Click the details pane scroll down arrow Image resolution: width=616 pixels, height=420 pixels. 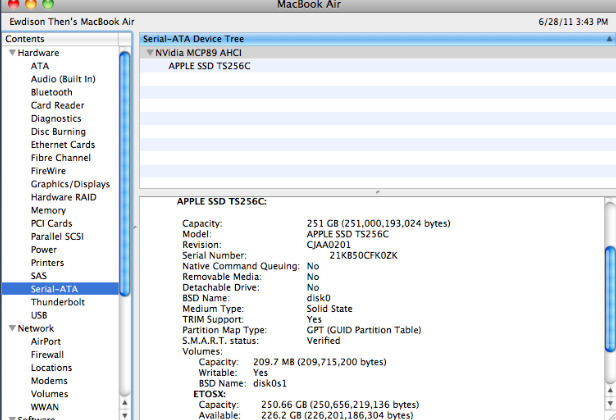610,403
